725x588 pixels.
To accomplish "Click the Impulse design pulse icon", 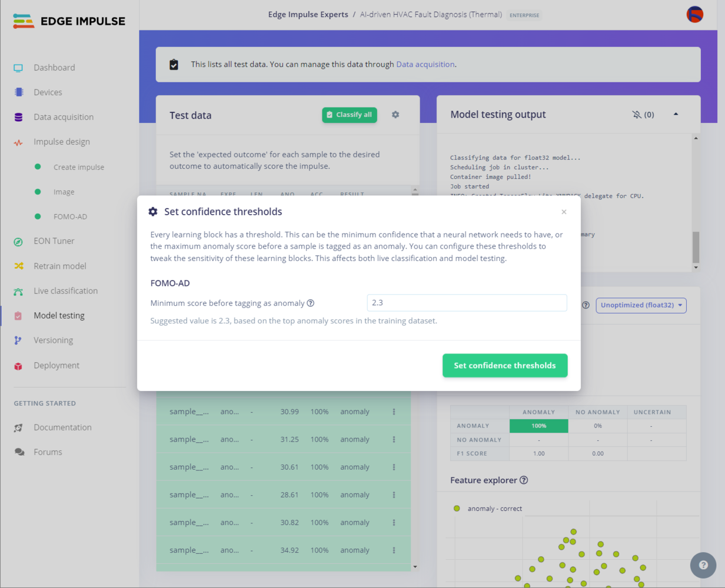I will [x=18, y=142].
